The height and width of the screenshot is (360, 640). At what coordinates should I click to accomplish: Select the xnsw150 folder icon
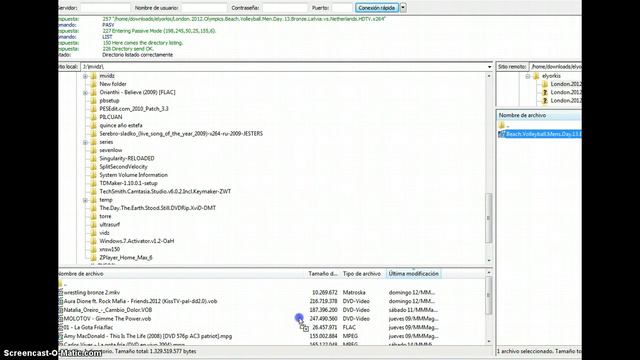[x=93, y=249]
